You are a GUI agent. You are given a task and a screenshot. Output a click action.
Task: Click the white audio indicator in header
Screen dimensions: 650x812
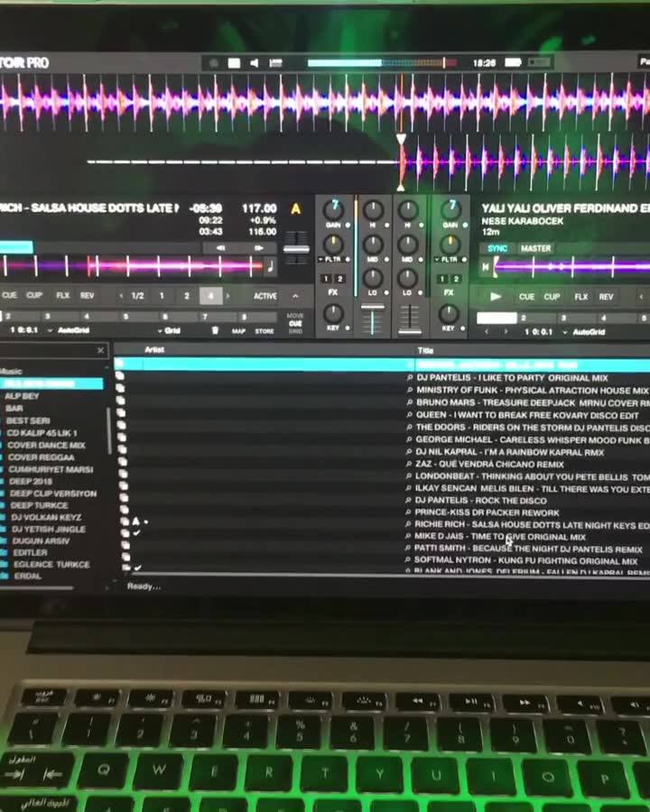[235, 62]
